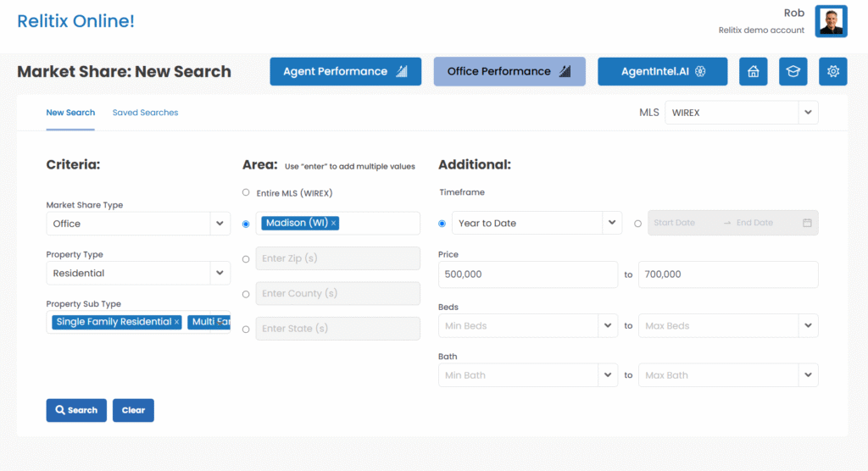The height and width of the screenshot is (471, 868).
Task: Remove Single Family Residential tag
Action: (176, 322)
